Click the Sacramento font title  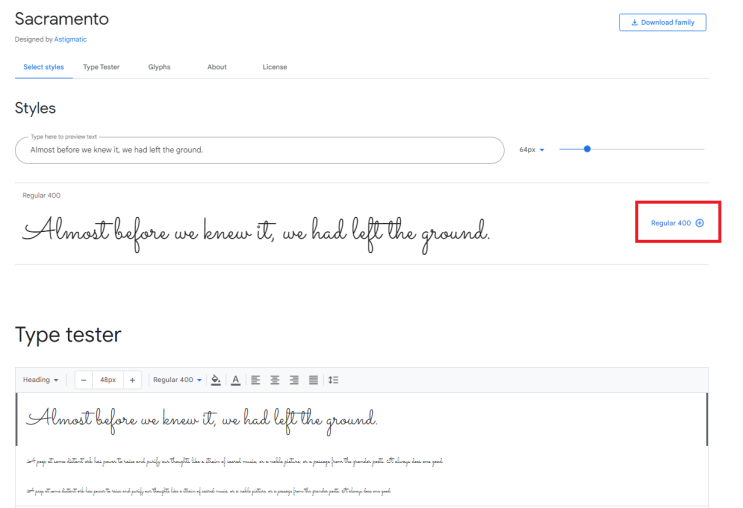(x=62, y=19)
